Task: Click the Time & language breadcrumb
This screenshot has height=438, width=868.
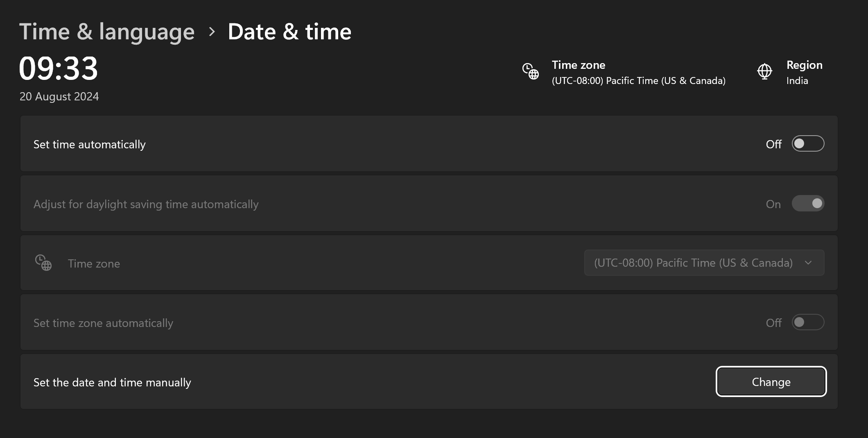Action: 107,32
